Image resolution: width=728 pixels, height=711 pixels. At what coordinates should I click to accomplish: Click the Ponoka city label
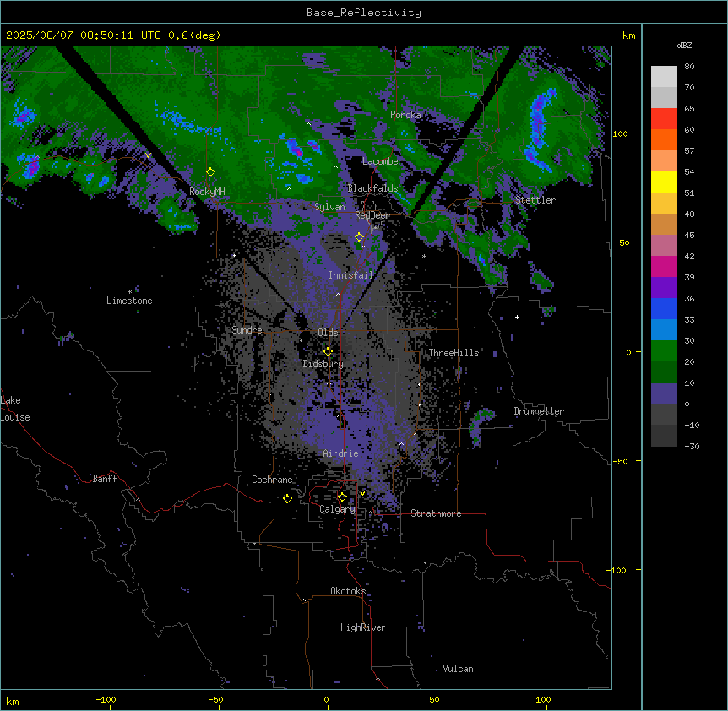click(x=405, y=115)
